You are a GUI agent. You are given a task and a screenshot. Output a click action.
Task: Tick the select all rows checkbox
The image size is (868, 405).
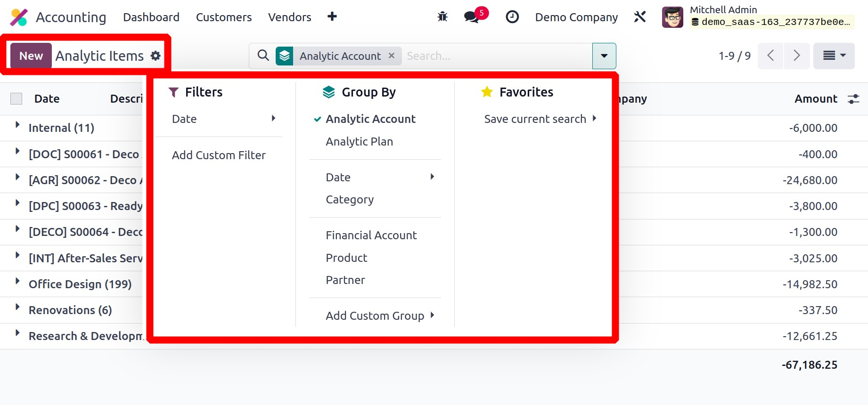tap(16, 99)
